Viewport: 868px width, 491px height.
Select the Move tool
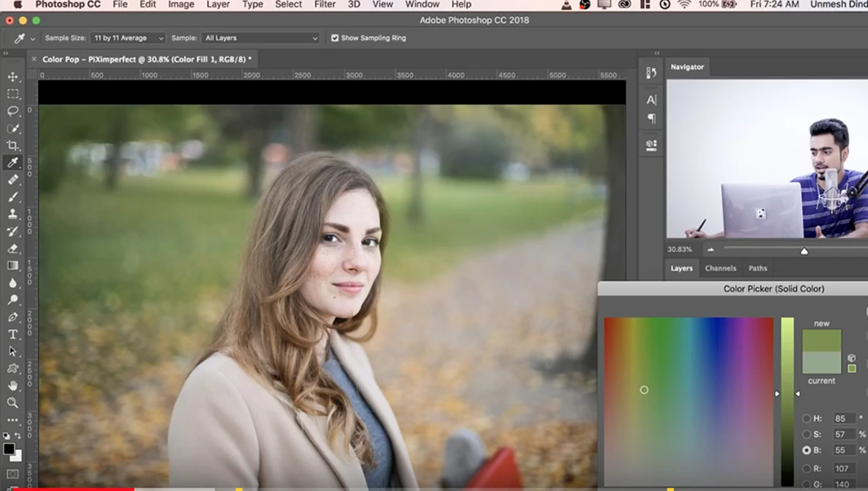pyautogui.click(x=12, y=77)
